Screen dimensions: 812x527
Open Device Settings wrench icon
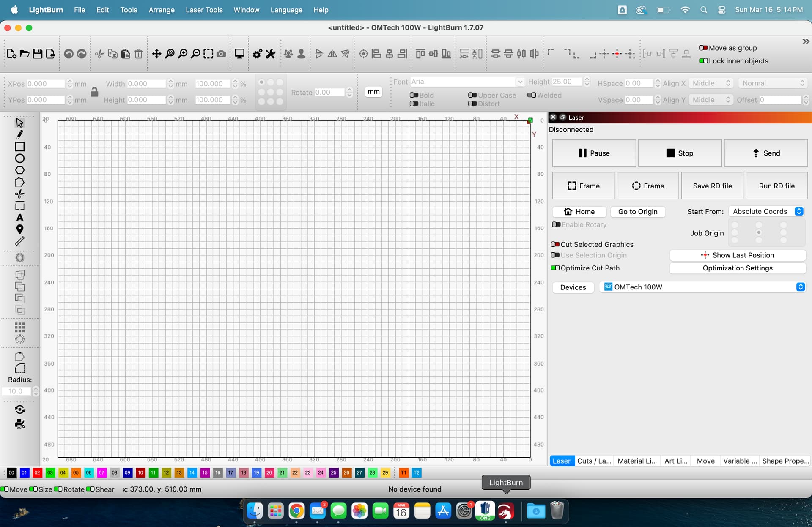tap(270, 54)
